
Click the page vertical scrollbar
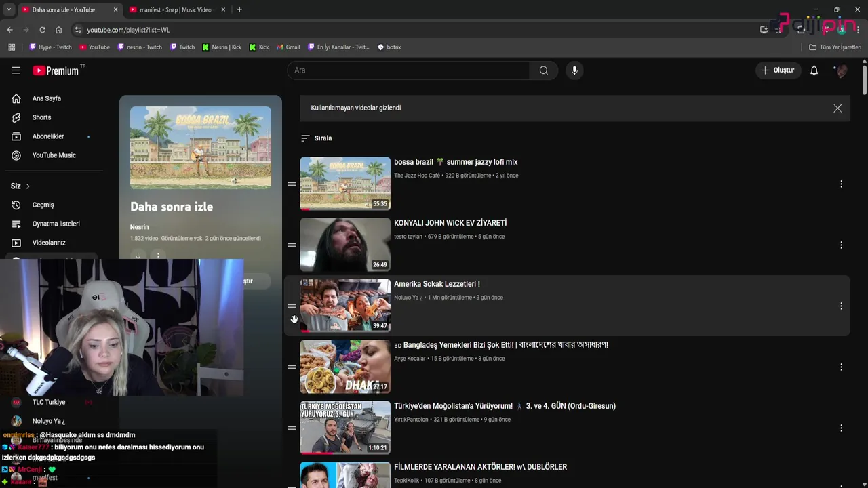coord(864,80)
